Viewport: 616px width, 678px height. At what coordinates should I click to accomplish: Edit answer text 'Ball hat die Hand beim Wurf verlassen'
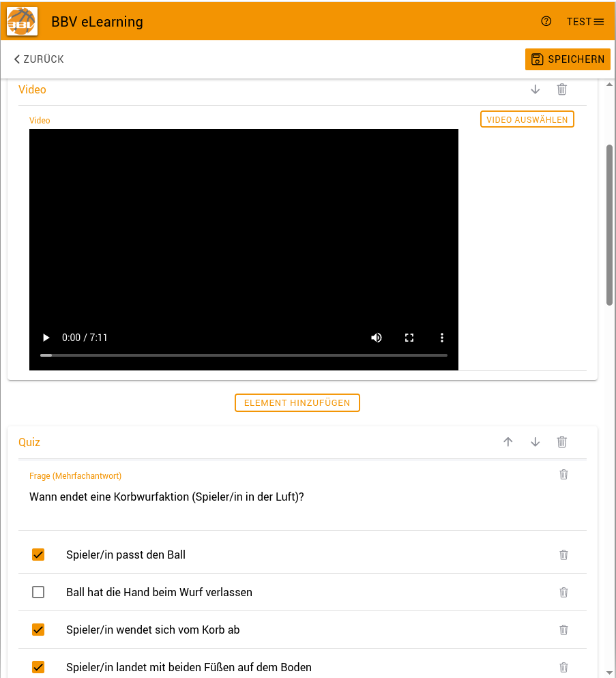click(159, 592)
